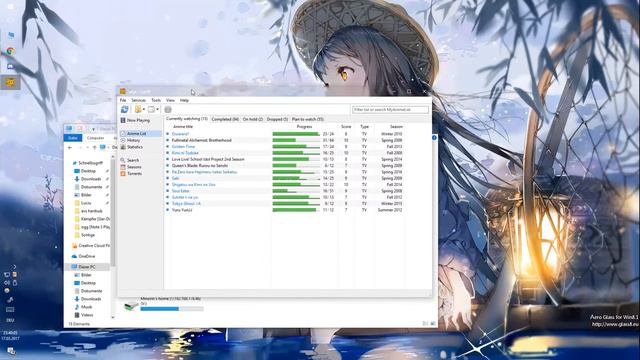
Task: Sort by the Score column header
Action: coord(346,127)
